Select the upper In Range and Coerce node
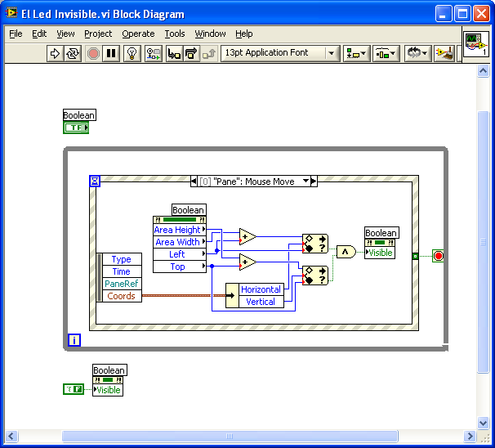Image resolution: width=495 pixels, height=448 pixels. point(315,244)
